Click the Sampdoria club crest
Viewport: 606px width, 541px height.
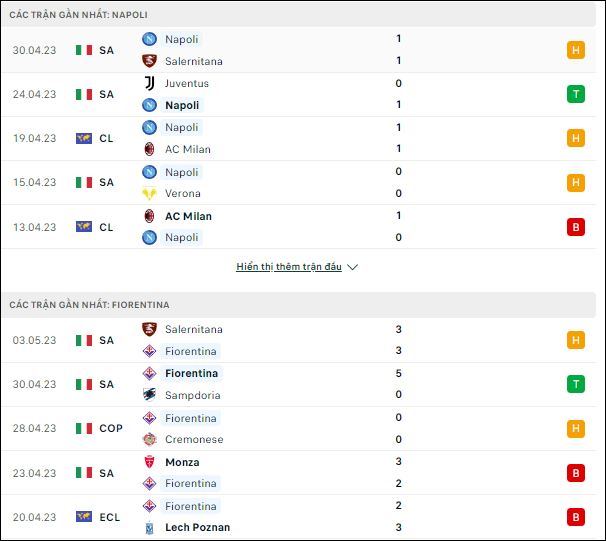click(x=149, y=395)
